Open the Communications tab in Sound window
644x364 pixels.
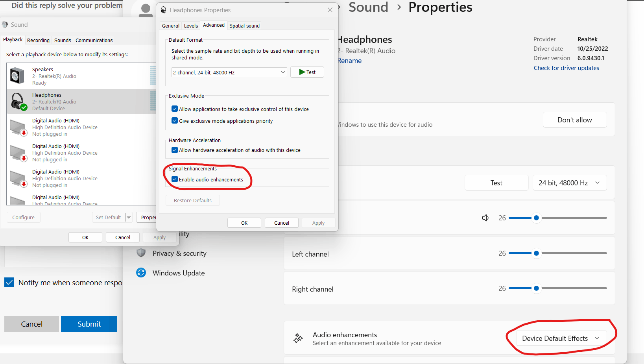tap(94, 40)
